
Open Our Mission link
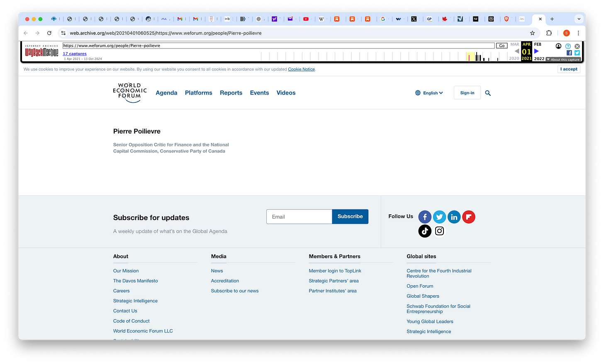(126, 271)
